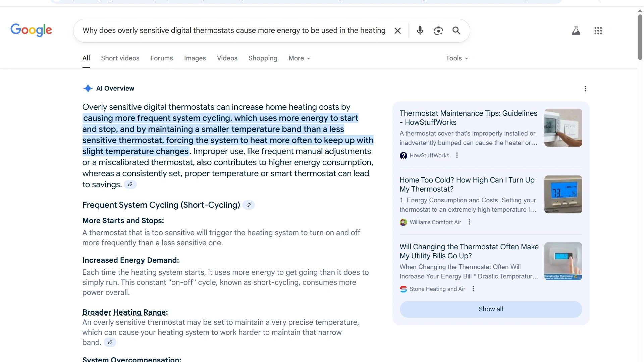Image resolution: width=644 pixels, height=362 pixels.
Task: Open source link icon after 'to savings.'
Action: (130, 185)
